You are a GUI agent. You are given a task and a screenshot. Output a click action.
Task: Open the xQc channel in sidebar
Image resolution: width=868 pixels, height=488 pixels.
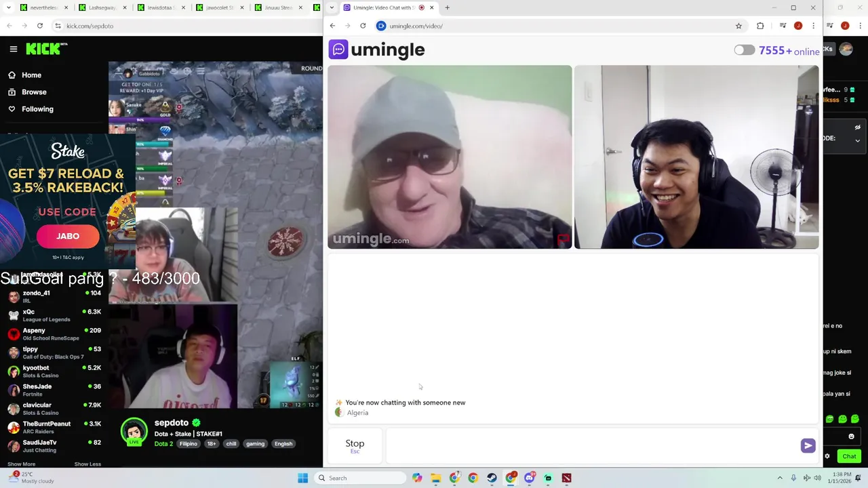point(54,315)
